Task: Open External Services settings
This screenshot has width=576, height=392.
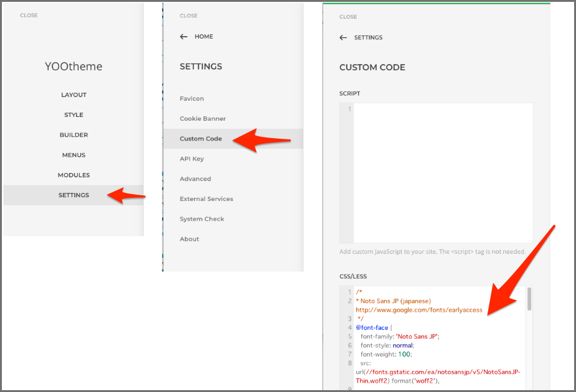Action: (206, 198)
